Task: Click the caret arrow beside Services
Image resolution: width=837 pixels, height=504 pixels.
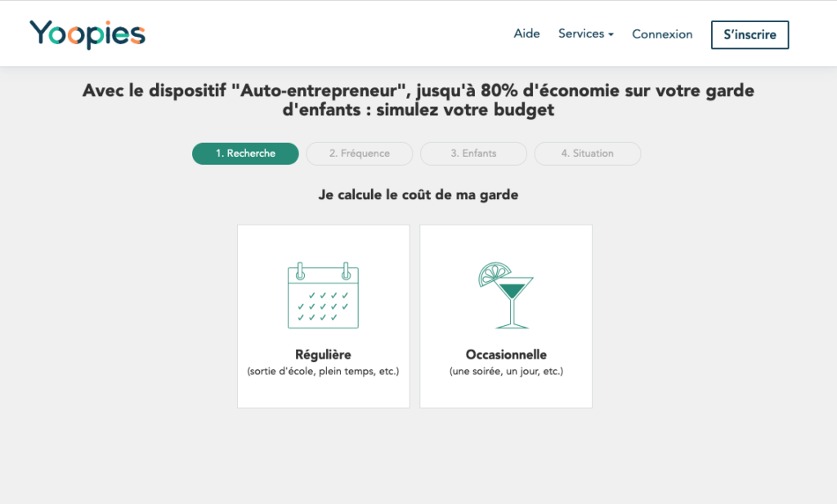Action: (x=611, y=35)
